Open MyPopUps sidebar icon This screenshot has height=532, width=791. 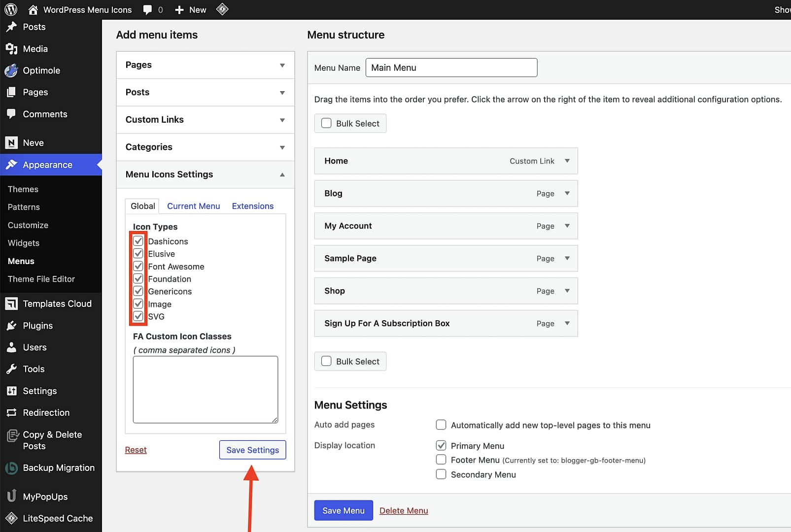(x=11, y=496)
